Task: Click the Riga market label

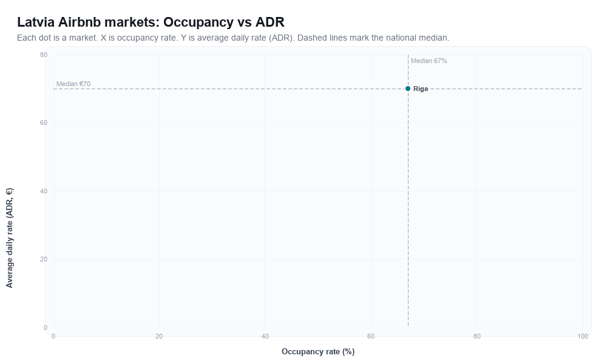Action: tap(421, 89)
